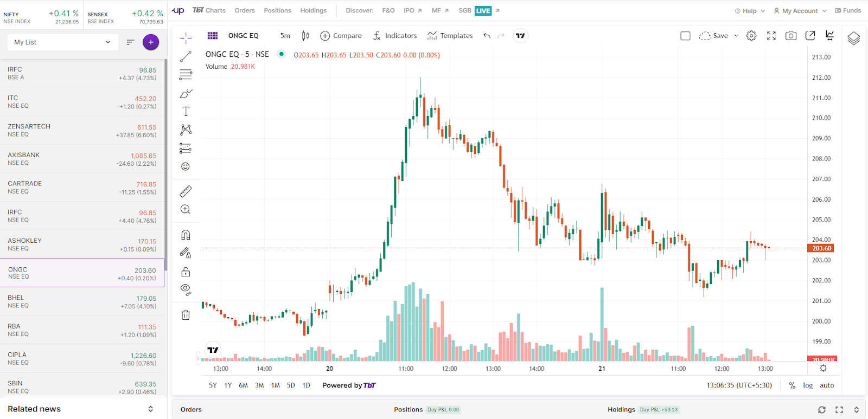Select the brush drawing tool
Viewport: 868px width, 419px height.
(x=186, y=93)
